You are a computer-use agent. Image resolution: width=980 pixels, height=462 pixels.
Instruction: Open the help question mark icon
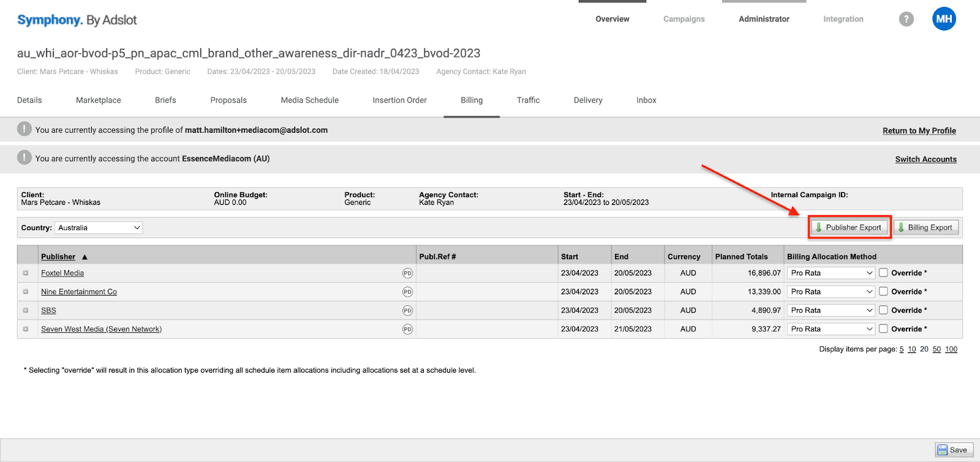pos(907,19)
